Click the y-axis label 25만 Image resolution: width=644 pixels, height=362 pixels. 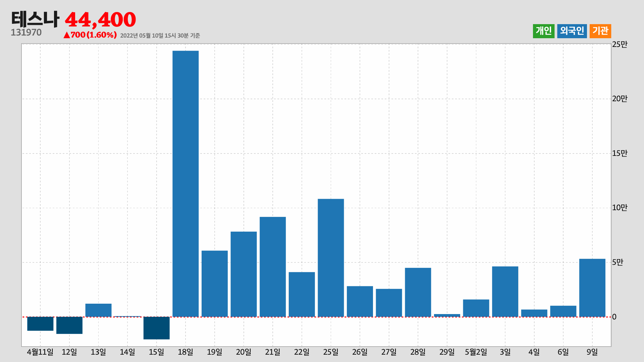620,44
